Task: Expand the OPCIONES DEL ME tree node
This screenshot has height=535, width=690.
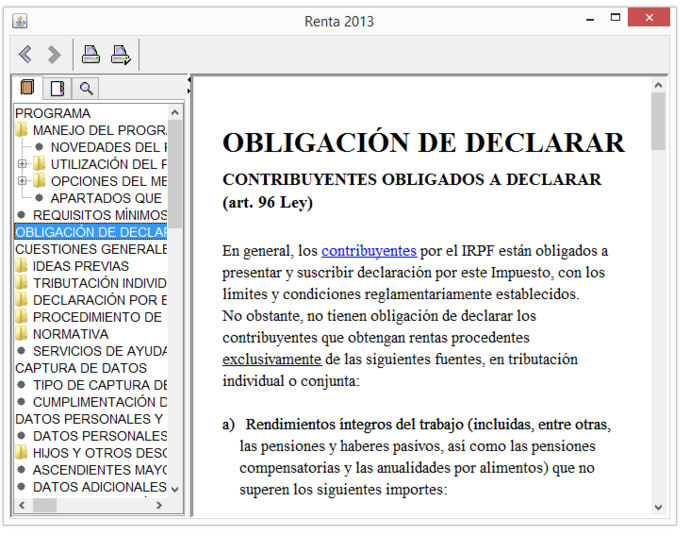Action: click(22, 181)
